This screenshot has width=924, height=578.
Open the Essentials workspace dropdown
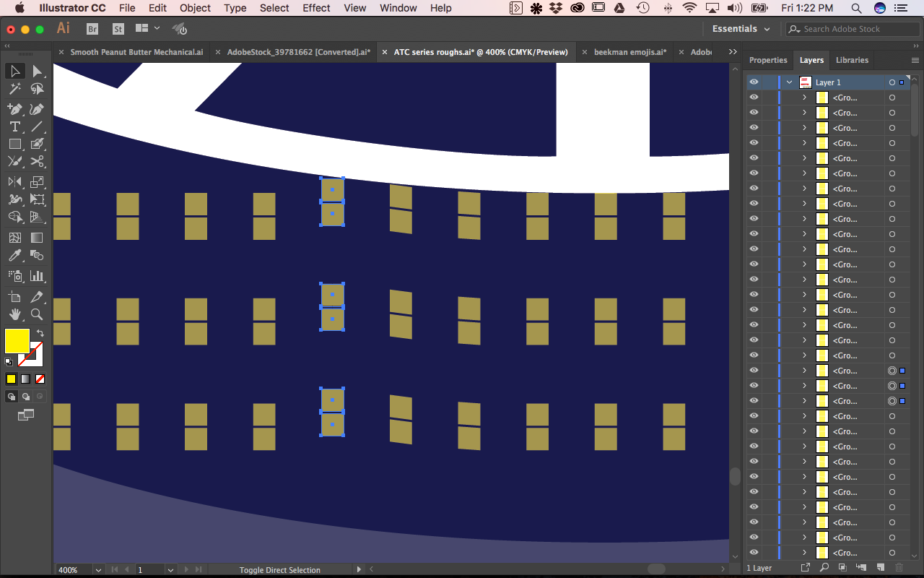(x=741, y=29)
